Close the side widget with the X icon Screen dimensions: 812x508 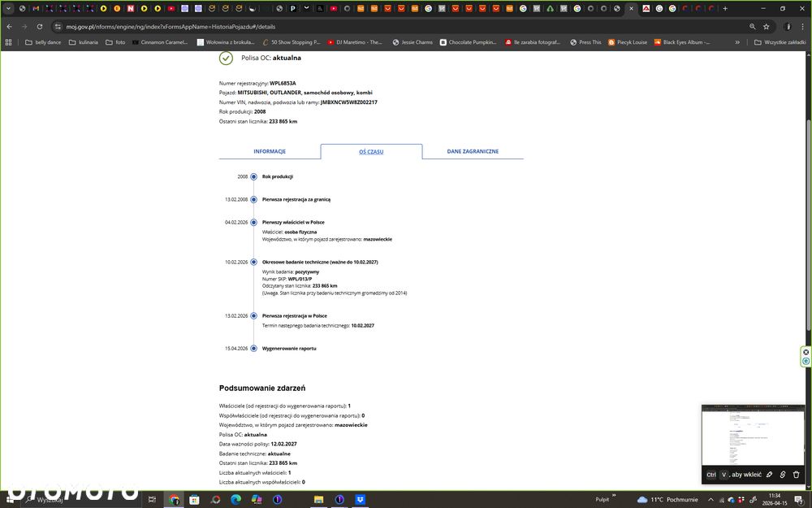point(806,352)
